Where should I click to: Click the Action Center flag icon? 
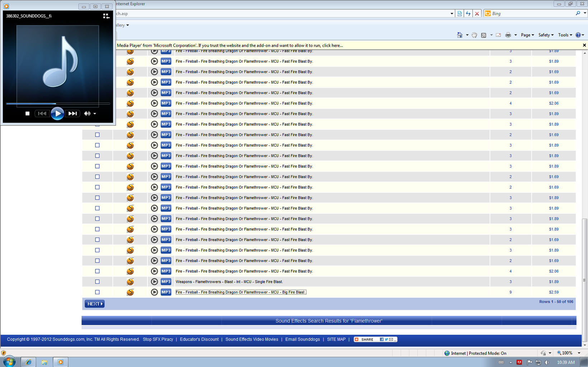pos(529,362)
